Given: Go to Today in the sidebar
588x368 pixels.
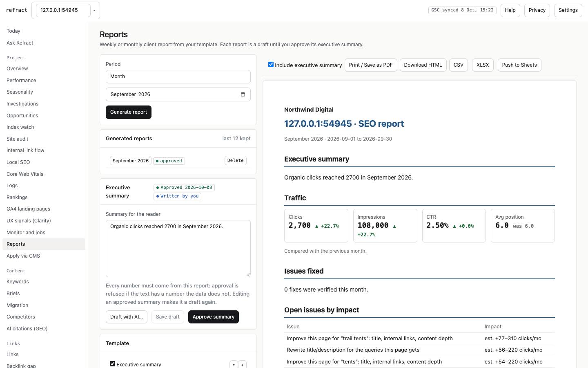Looking at the screenshot, I should point(44,31).
